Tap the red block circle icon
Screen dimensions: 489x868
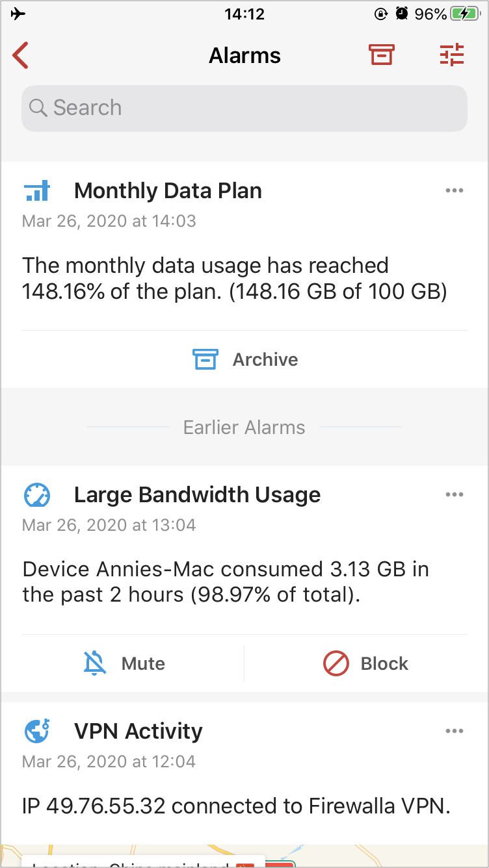click(336, 663)
